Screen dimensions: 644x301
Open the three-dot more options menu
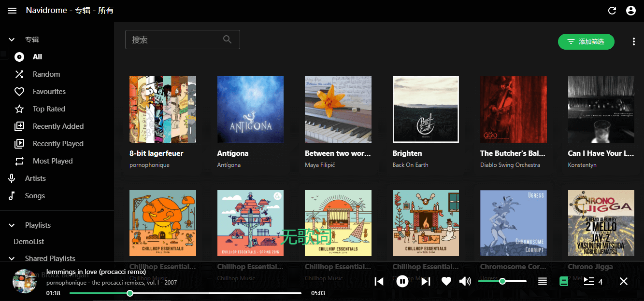point(634,42)
